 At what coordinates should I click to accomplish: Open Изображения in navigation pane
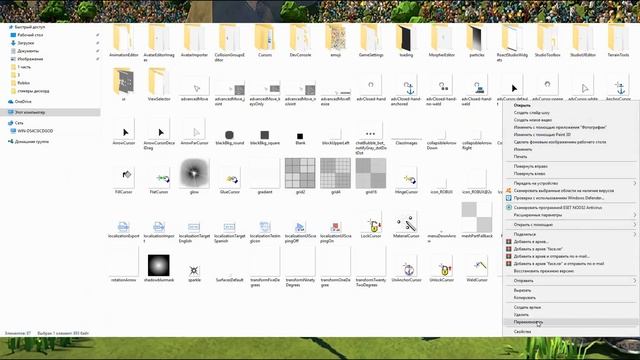(30, 59)
